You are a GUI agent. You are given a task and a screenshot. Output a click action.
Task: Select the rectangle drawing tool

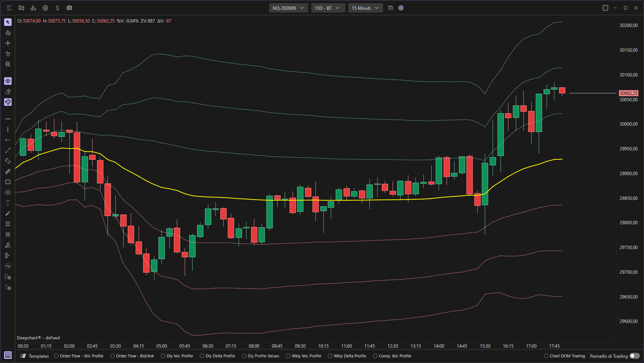point(8,182)
